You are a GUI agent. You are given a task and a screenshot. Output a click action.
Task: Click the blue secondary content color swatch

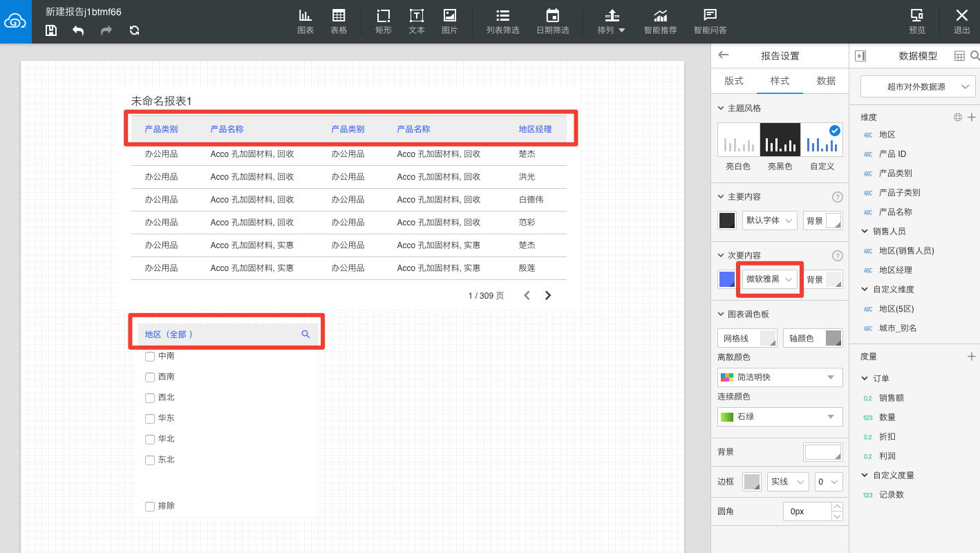pos(727,279)
